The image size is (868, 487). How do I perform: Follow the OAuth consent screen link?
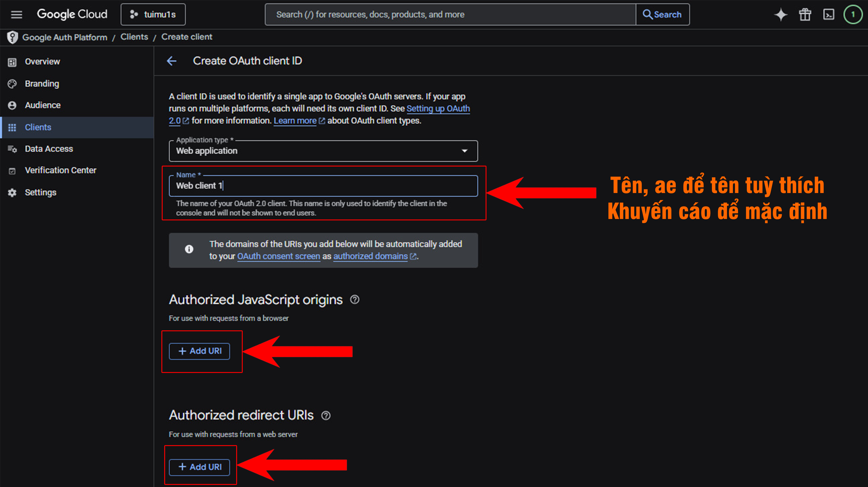coord(278,256)
